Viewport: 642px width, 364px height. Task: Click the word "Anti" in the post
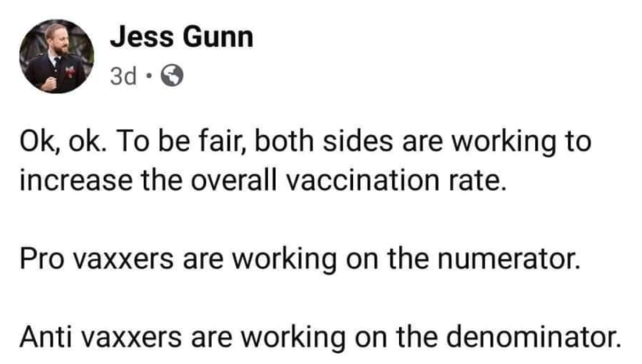point(39,337)
